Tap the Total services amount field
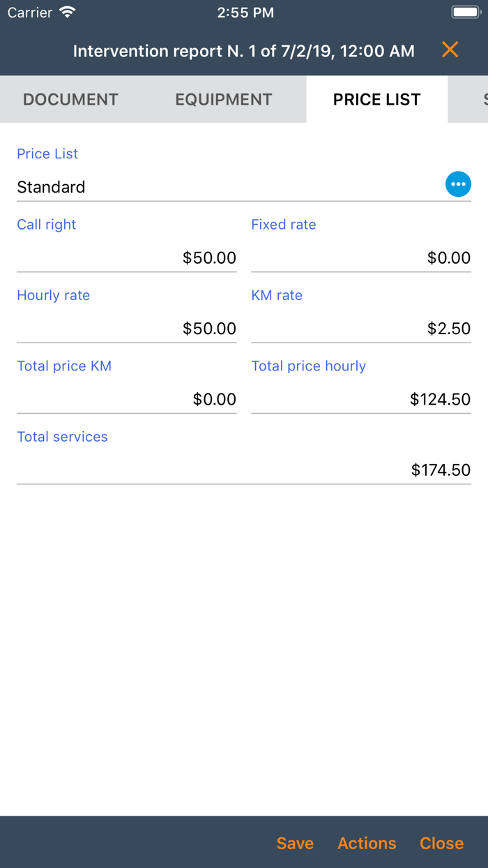This screenshot has width=488, height=868. click(244, 470)
